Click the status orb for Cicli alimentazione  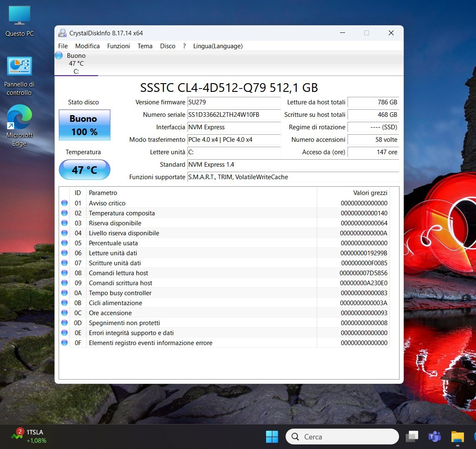point(64,303)
